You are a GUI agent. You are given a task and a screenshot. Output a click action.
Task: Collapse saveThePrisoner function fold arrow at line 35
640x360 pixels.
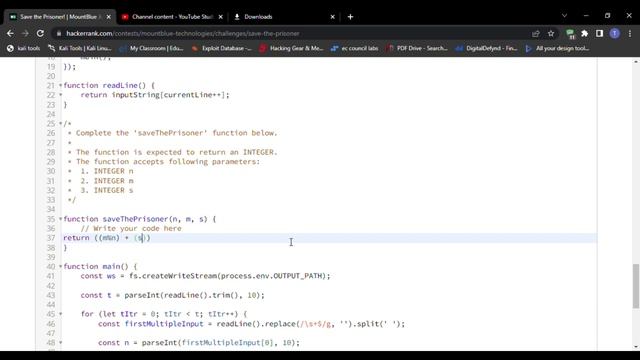pos(60,219)
